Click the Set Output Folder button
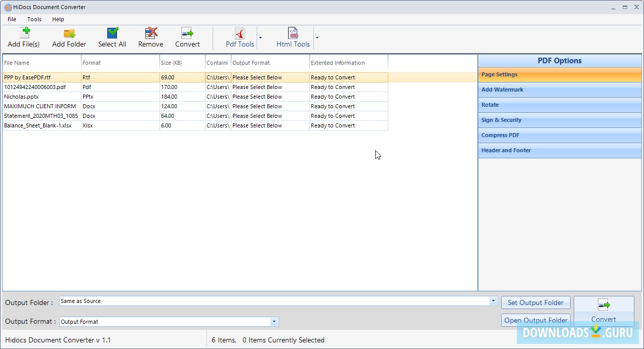This screenshot has height=349, width=644. [535, 302]
